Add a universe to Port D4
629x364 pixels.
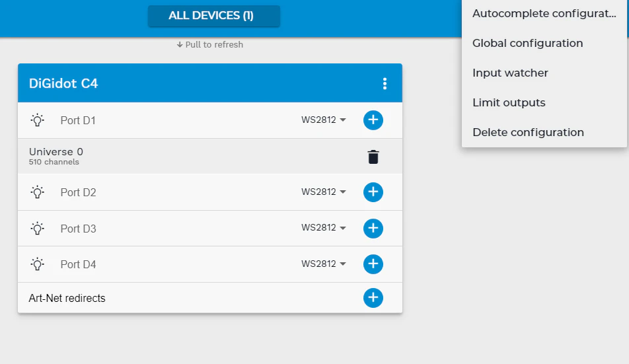point(373,264)
